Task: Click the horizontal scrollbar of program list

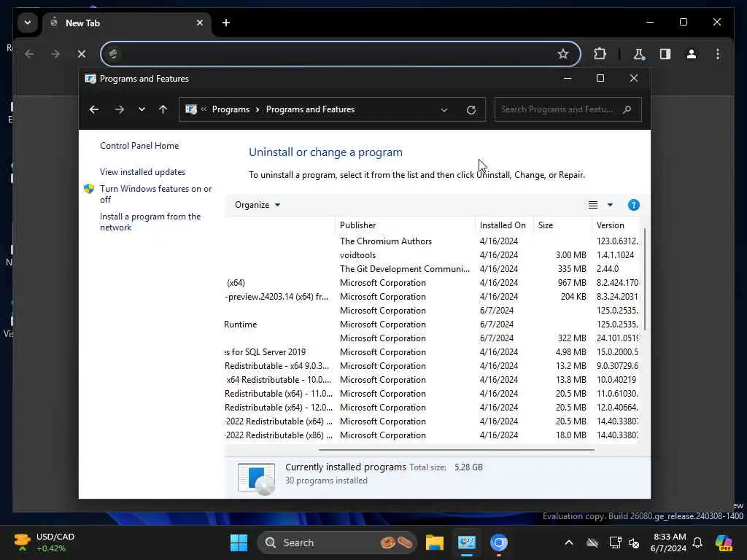Action: click(457, 449)
